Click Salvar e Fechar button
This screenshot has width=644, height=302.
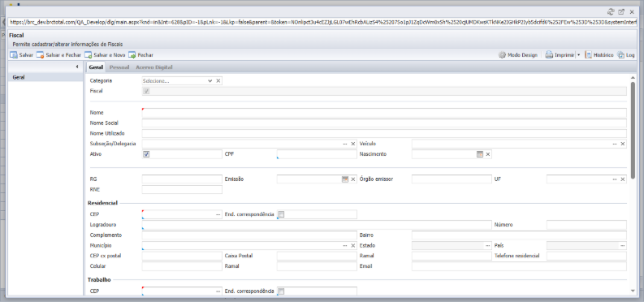58,55
